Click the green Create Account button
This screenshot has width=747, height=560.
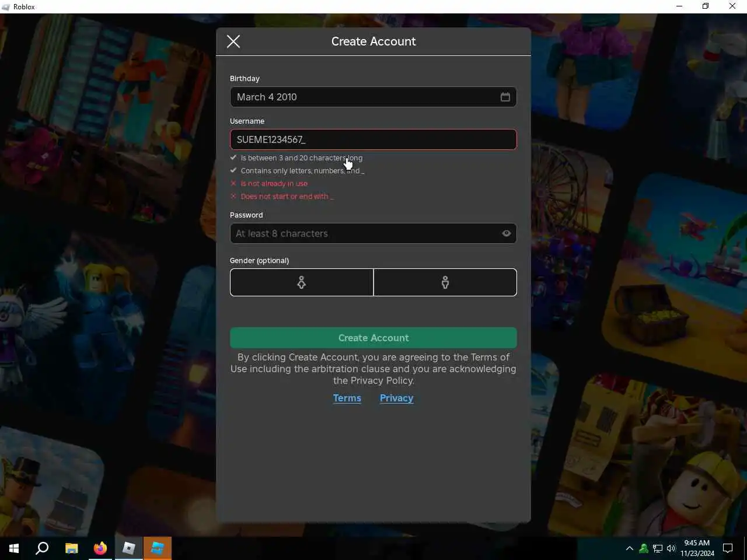coord(373,338)
